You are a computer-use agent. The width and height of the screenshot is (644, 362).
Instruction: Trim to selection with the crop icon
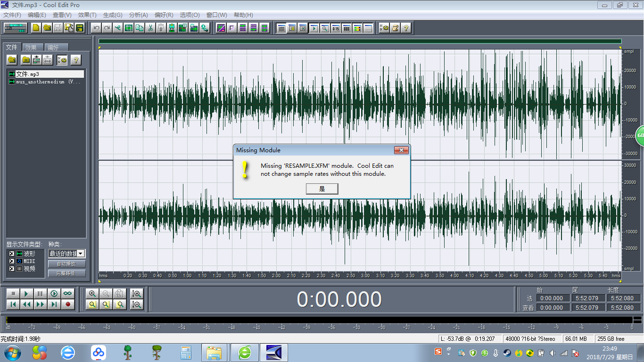(x=129, y=28)
